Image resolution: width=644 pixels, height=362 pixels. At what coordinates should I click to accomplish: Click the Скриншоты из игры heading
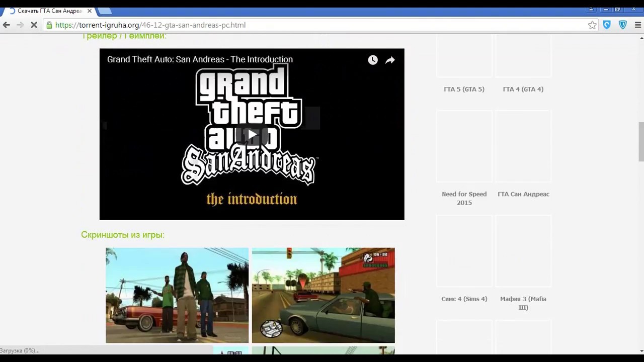tap(123, 235)
